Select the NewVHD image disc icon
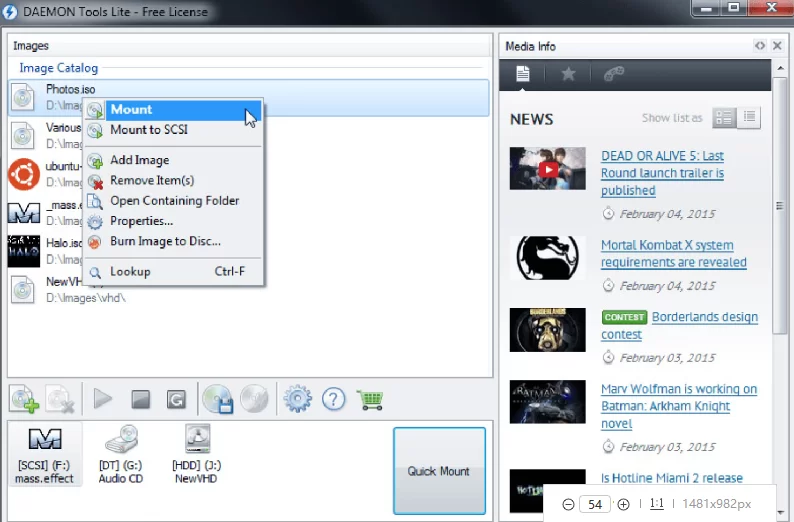Image resolution: width=794 pixels, height=522 pixels. 23,290
